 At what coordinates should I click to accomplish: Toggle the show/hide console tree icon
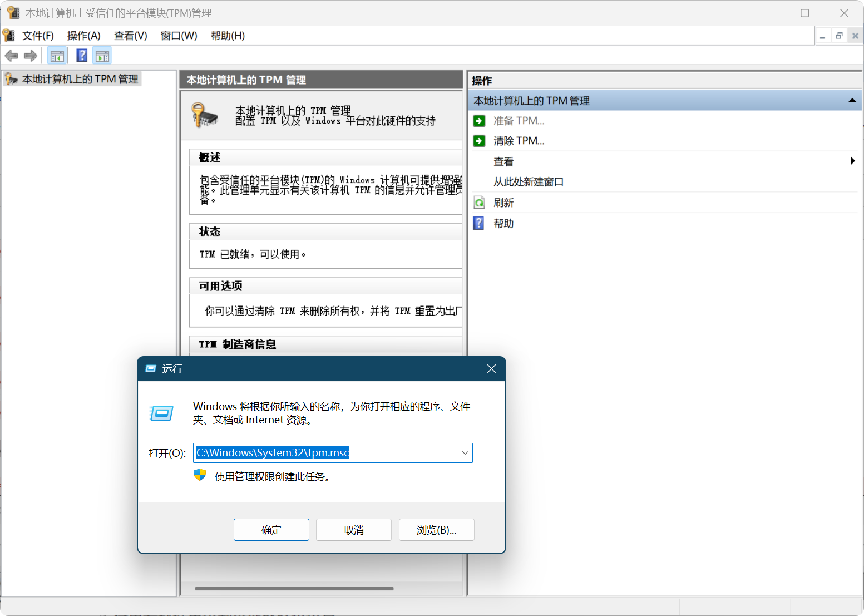tap(57, 56)
